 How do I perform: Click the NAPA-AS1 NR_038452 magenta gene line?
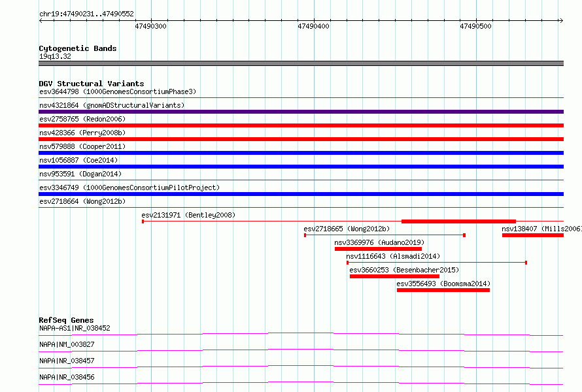point(301,334)
